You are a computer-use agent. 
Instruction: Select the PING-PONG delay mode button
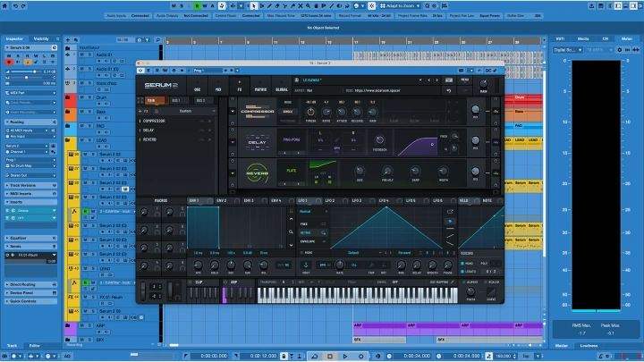(x=293, y=140)
